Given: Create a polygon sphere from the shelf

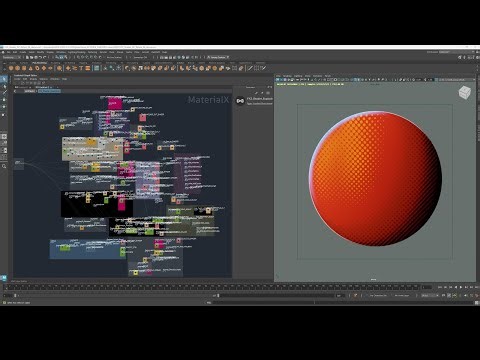Looking at the screenshot, I should [x=11, y=68].
